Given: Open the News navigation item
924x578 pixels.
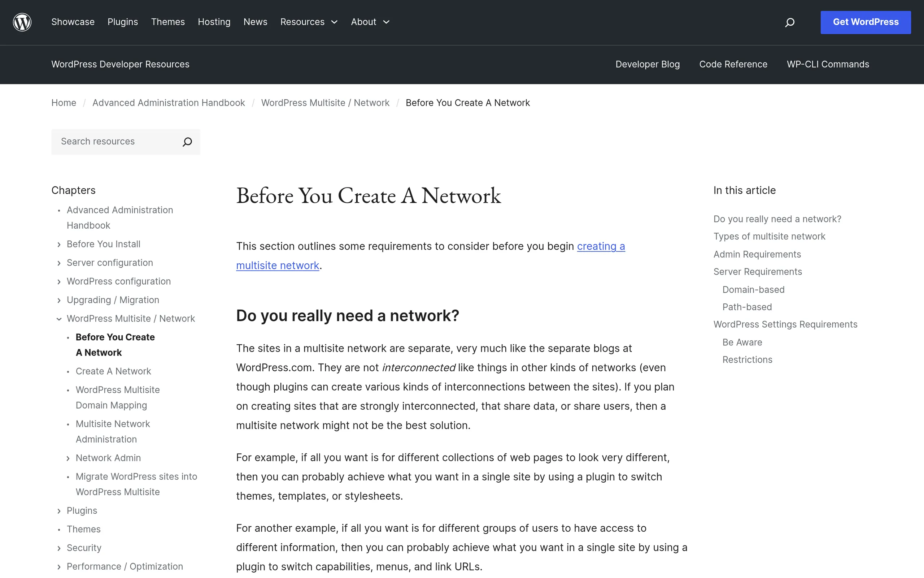Looking at the screenshot, I should click(x=256, y=22).
